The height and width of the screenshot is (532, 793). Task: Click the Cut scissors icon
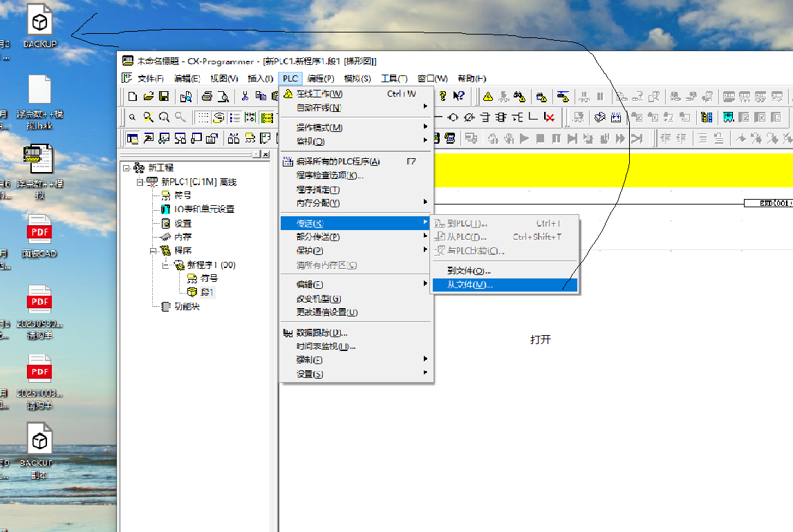pos(245,96)
